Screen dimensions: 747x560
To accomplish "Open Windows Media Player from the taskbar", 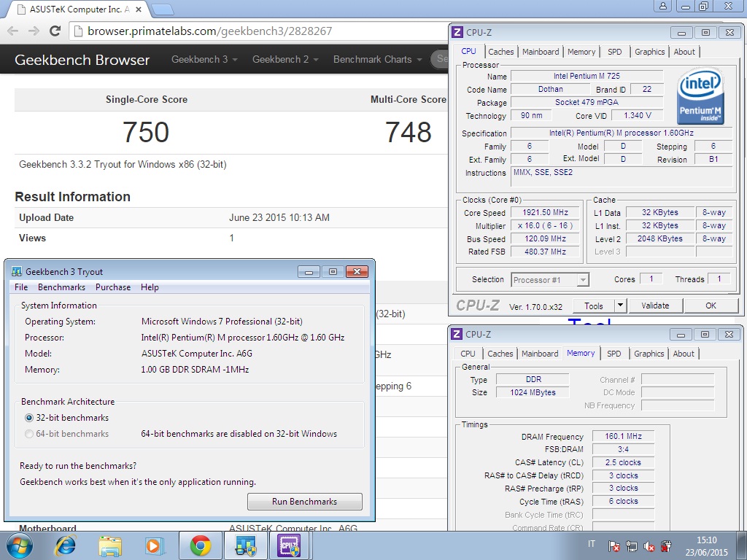I will (x=155, y=545).
